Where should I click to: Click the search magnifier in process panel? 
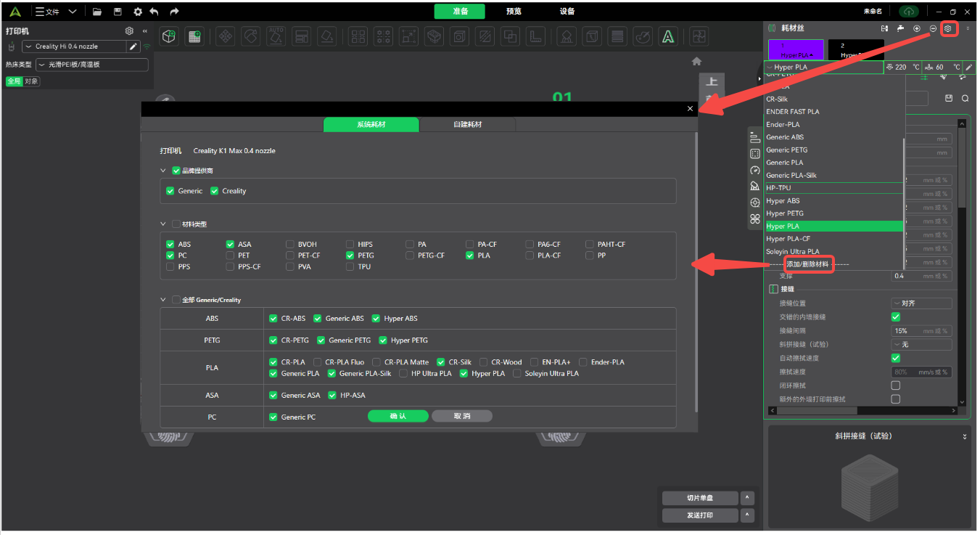(965, 98)
